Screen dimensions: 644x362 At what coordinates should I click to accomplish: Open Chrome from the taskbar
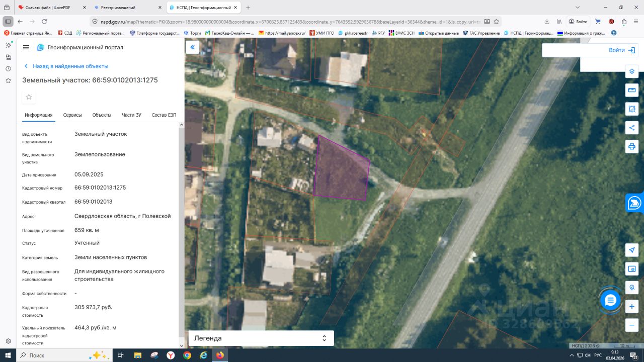click(187, 355)
